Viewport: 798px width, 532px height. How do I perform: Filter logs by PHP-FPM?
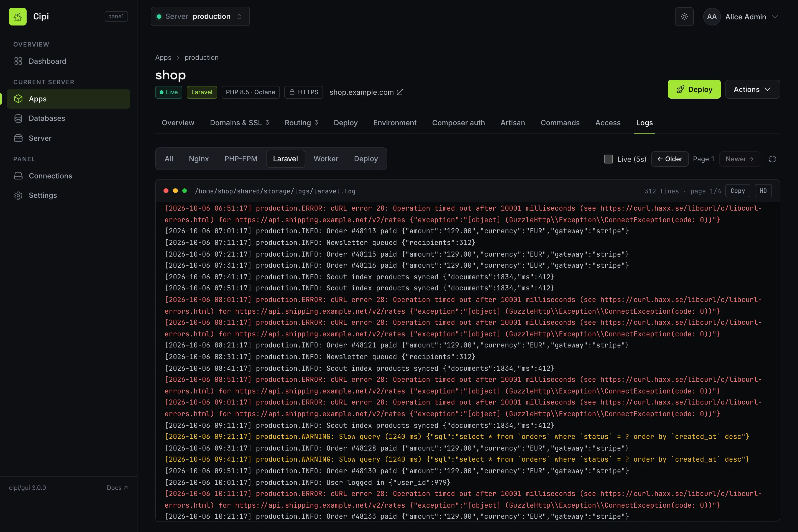[x=241, y=159]
